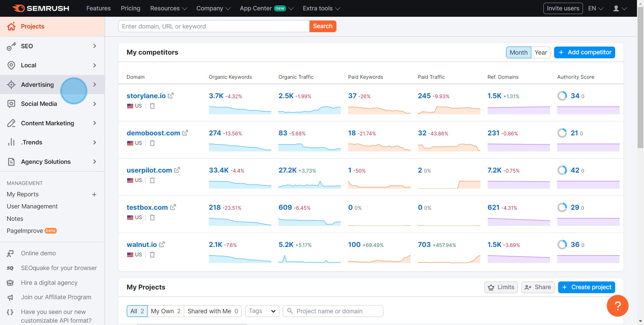The width and height of the screenshot is (644, 325).
Task: Delete the testbox.com competitor via trash icon
Action: 152,217
